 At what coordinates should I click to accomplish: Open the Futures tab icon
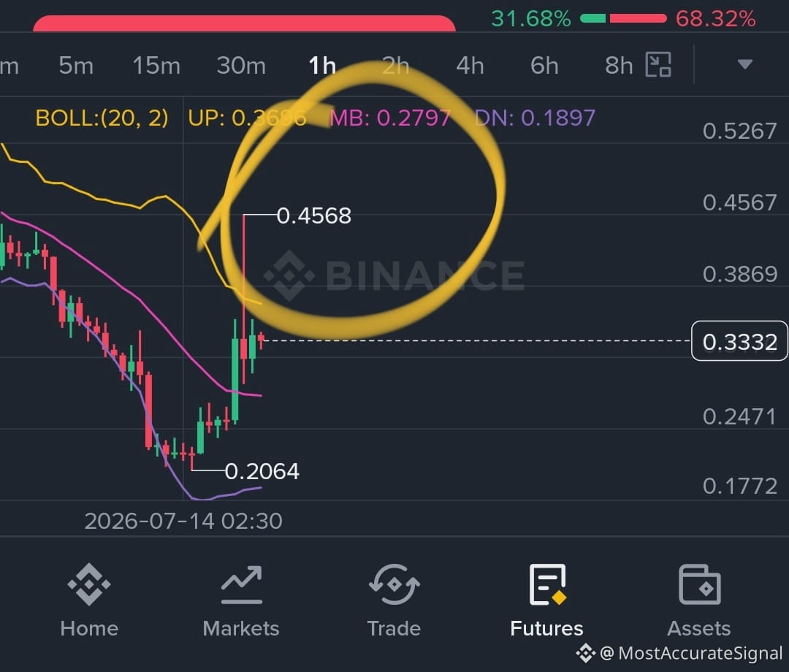click(547, 584)
